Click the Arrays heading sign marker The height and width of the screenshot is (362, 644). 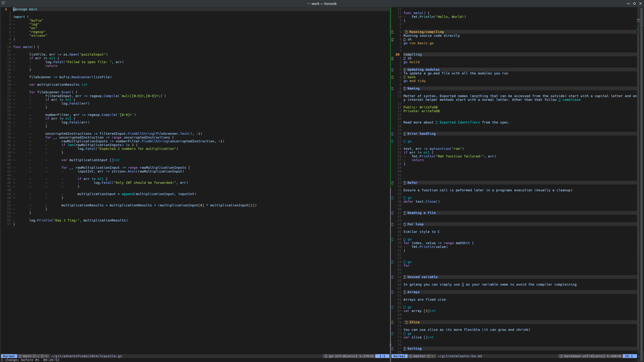click(x=392, y=292)
